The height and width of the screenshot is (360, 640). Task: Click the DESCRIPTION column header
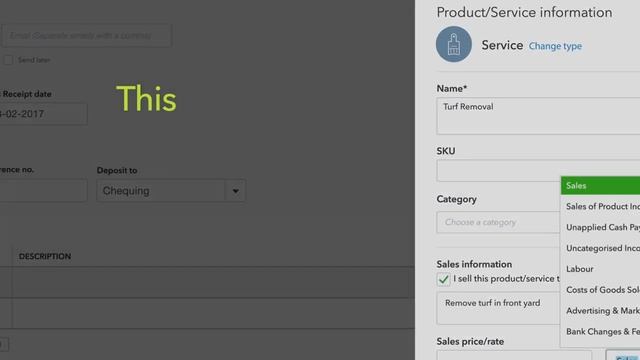45,256
